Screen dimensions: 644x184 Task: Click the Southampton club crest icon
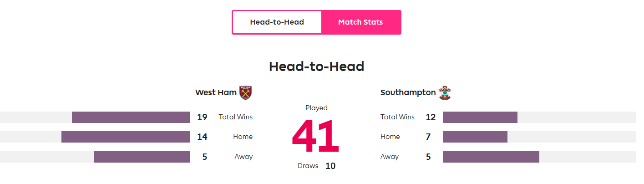point(445,92)
